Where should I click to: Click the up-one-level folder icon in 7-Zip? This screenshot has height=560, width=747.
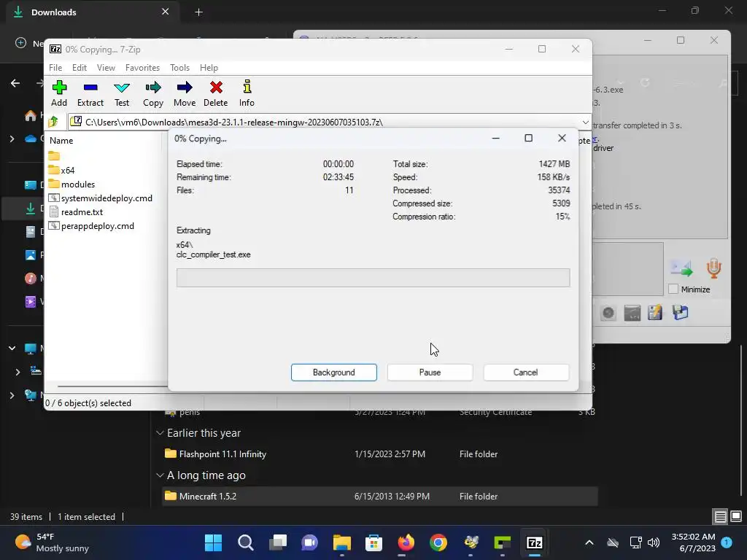pyautogui.click(x=53, y=122)
